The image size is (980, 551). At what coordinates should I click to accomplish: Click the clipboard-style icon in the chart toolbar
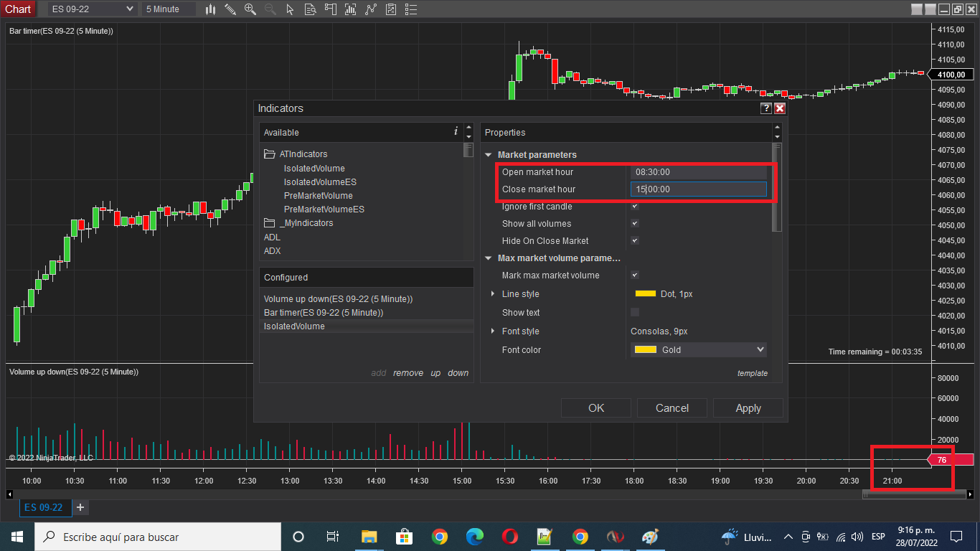pos(390,9)
